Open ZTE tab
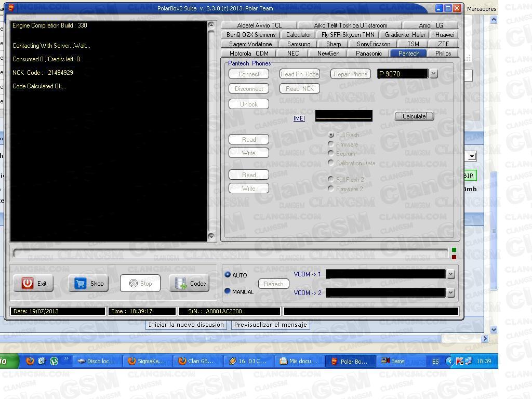Viewport: 532px width, 399px height. [444, 44]
